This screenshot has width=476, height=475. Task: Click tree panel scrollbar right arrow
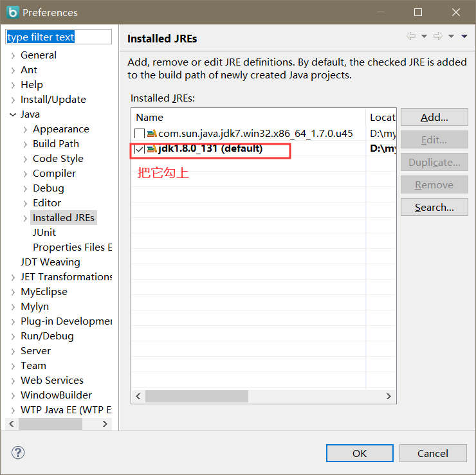tap(105, 424)
